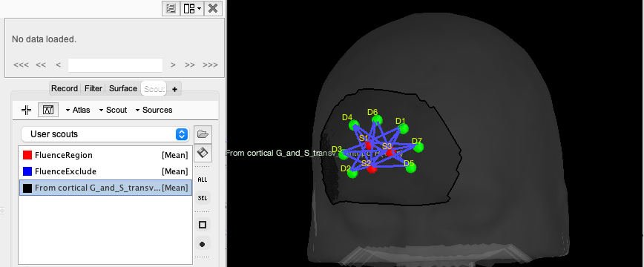Viewport: 644px width, 267px height.
Task: Click the red S2 source sphere
Action: [x=372, y=169]
